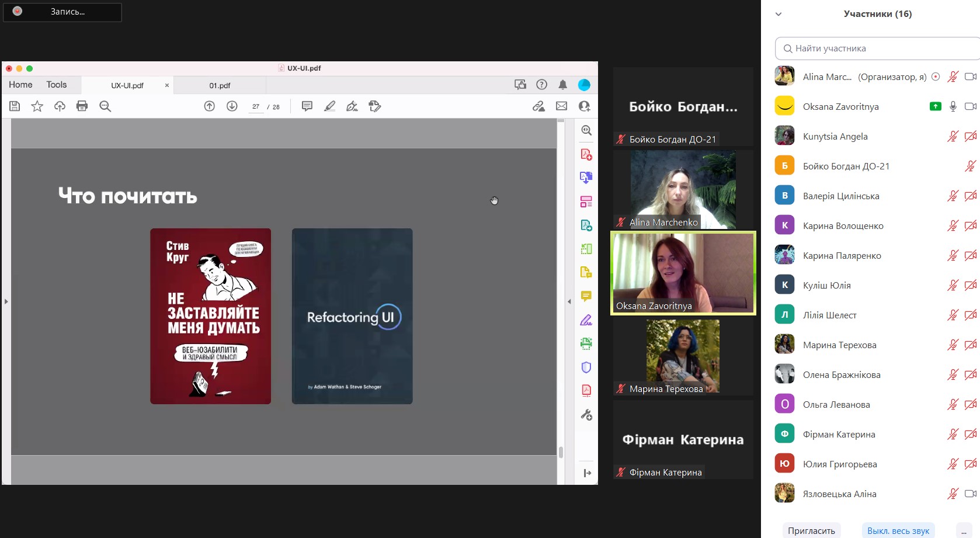The height and width of the screenshot is (538, 980).
Task: Upload the file with the cloud icon
Action: (60, 106)
